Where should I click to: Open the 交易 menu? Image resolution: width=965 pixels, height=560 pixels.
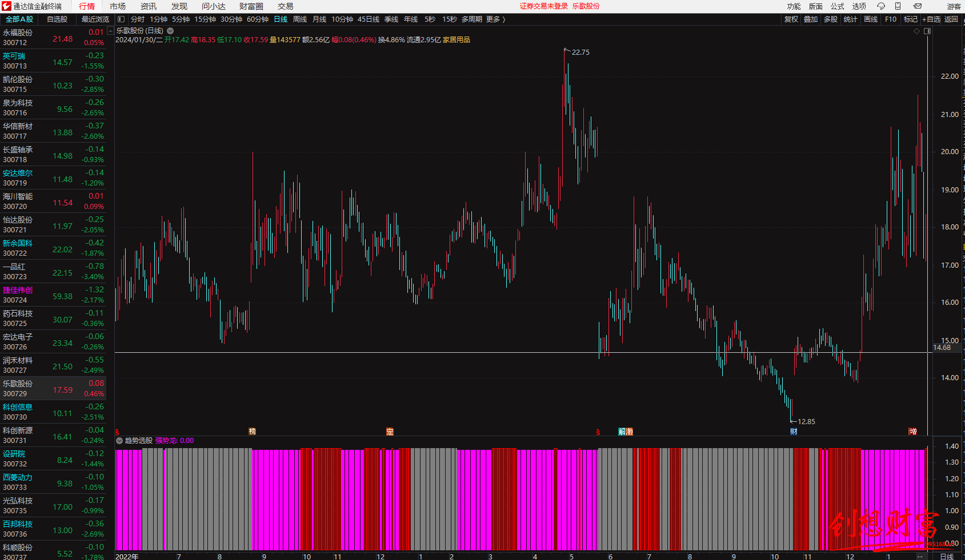click(286, 6)
